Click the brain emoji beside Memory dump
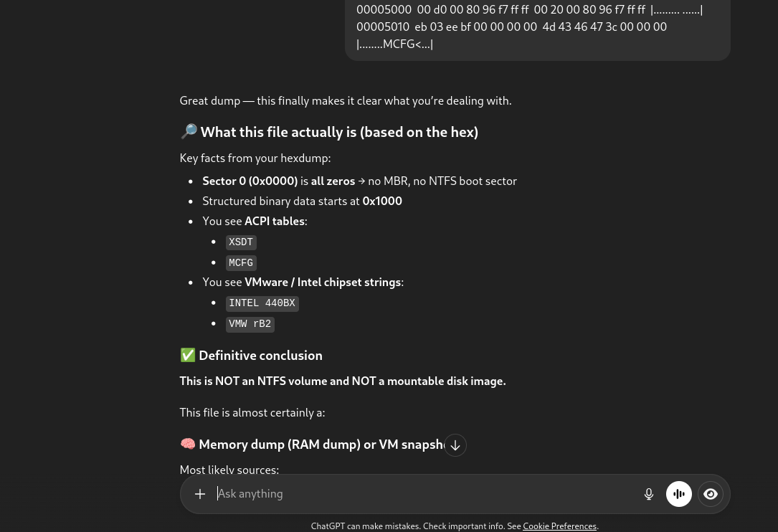778x532 pixels. pos(188,445)
